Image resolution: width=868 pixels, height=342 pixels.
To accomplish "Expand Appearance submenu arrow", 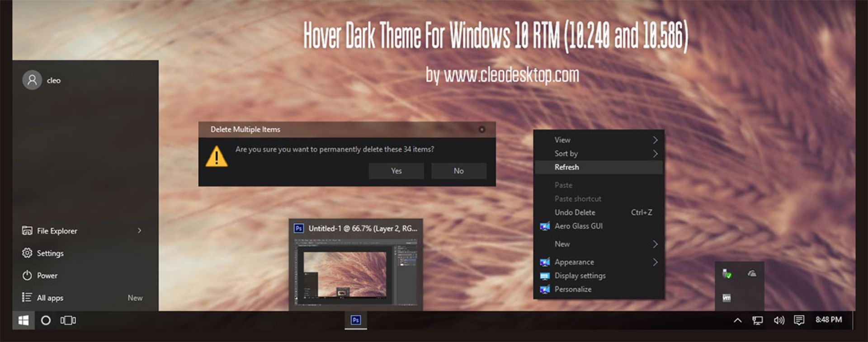I will (655, 262).
